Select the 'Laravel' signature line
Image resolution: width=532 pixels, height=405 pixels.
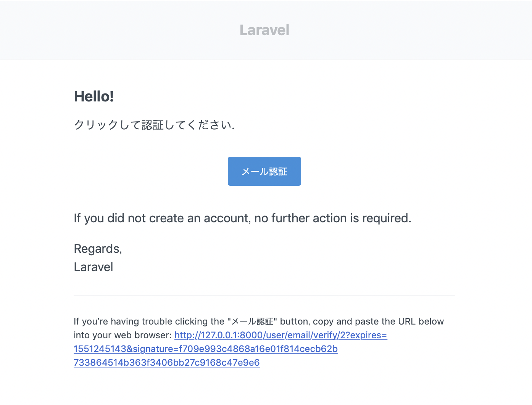[x=93, y=267]
